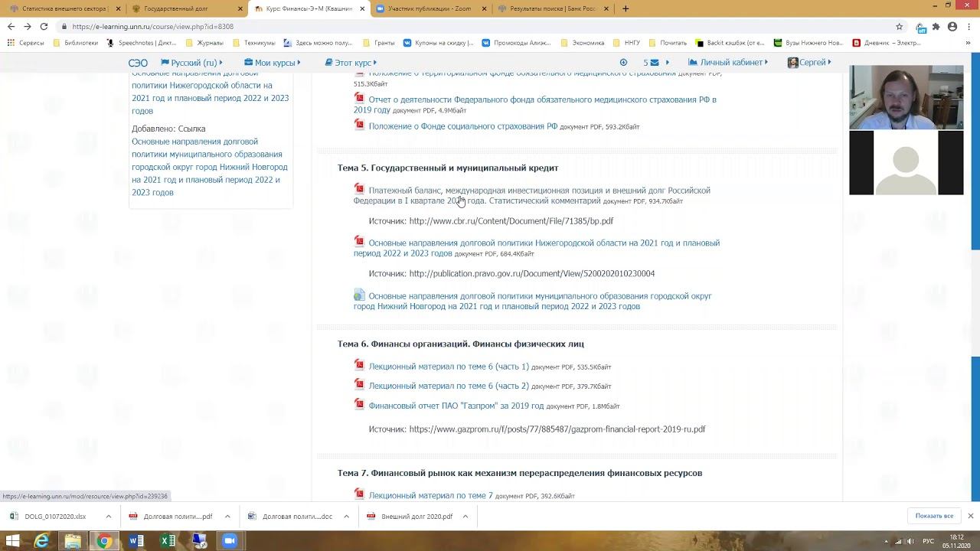
Task: Open Сергей user menu dropdown
Action: 809,63
